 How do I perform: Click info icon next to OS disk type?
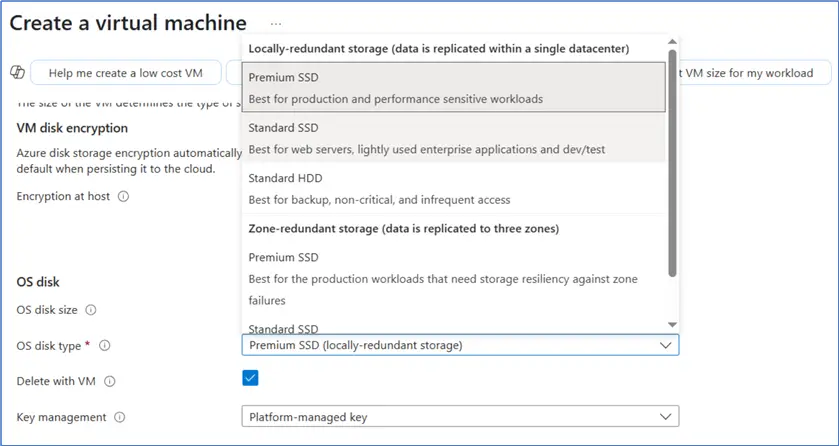(x=104, y=346)
